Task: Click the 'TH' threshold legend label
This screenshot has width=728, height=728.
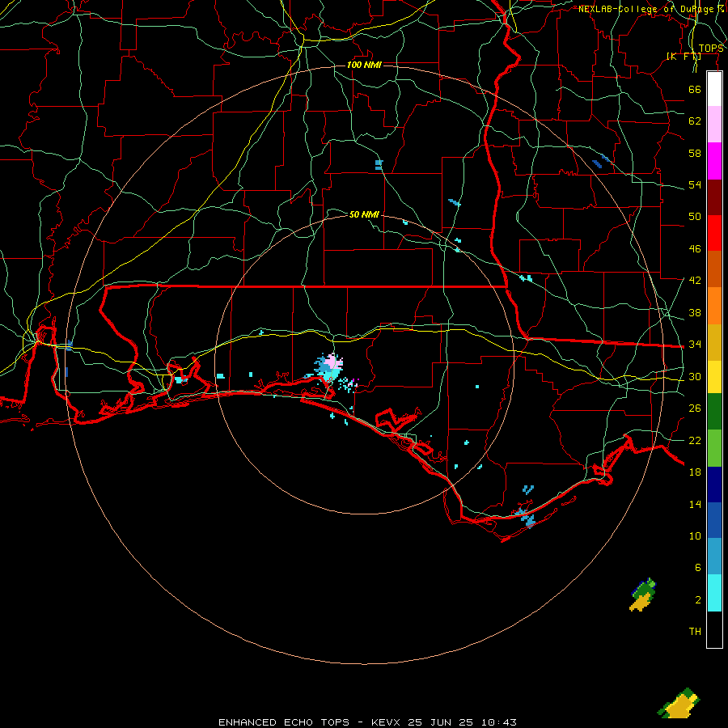Action: point(695,632)
